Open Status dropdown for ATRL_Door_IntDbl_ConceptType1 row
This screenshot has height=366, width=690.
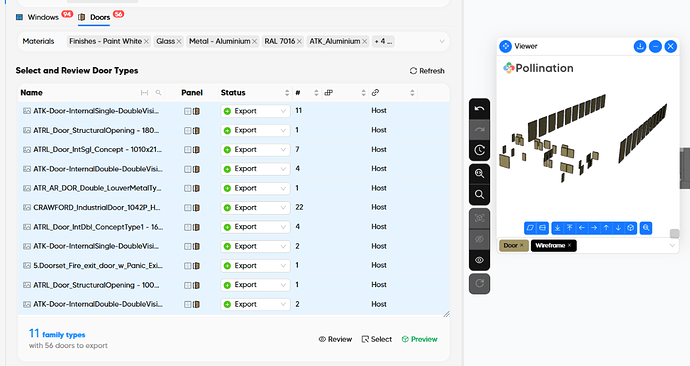click(255, 227)
